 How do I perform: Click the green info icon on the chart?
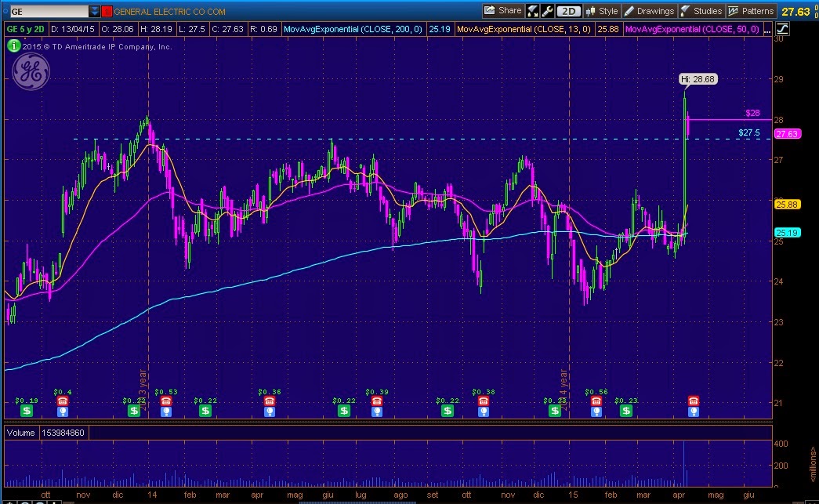point(13,46)
